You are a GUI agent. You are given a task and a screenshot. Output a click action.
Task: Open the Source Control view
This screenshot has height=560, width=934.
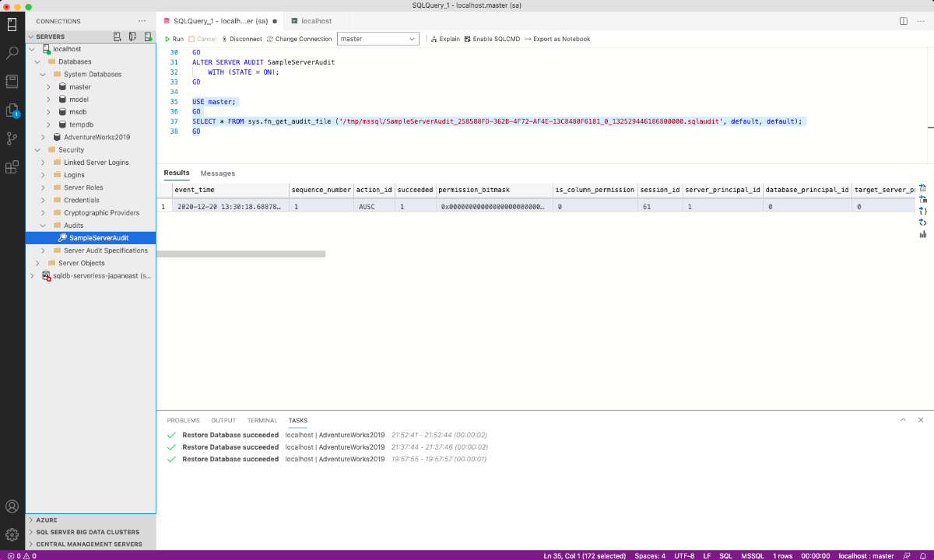click(12, 138)
